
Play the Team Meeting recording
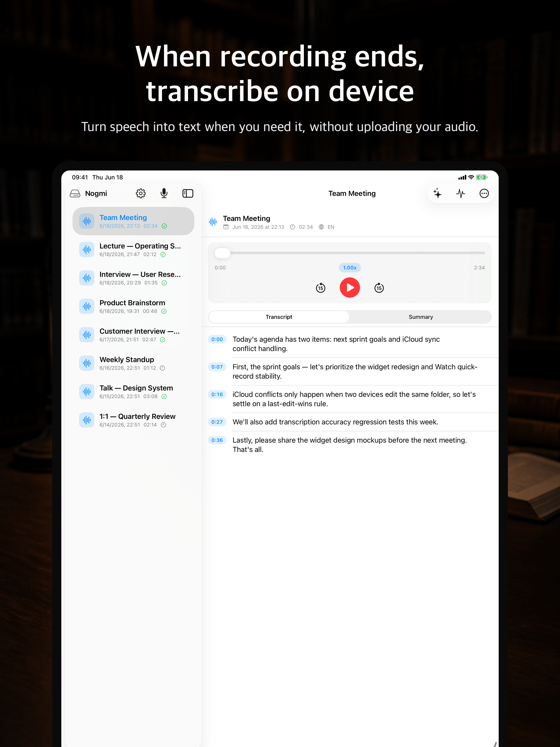point(350,287)
